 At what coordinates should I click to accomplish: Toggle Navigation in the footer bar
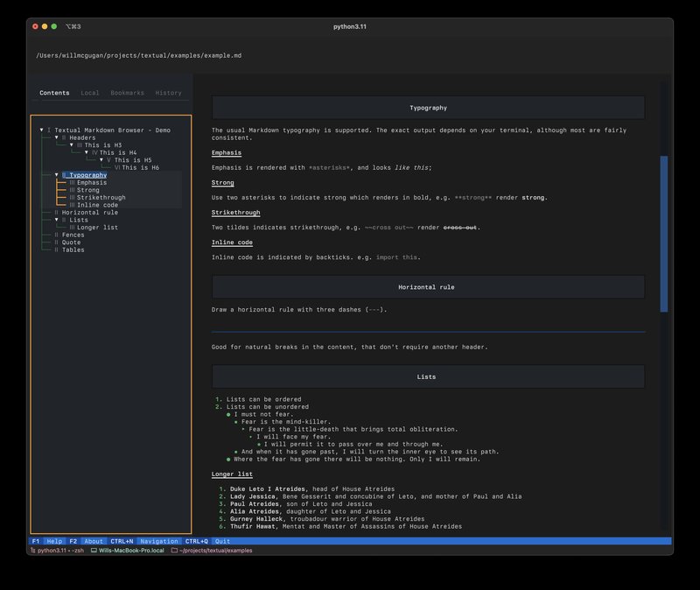click(x=158, y=541)
